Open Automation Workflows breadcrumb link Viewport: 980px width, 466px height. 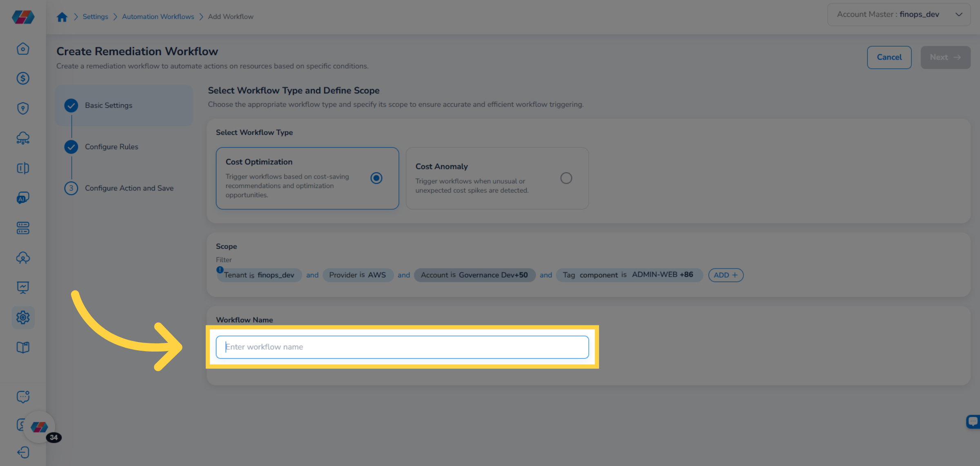click(158, 17)
